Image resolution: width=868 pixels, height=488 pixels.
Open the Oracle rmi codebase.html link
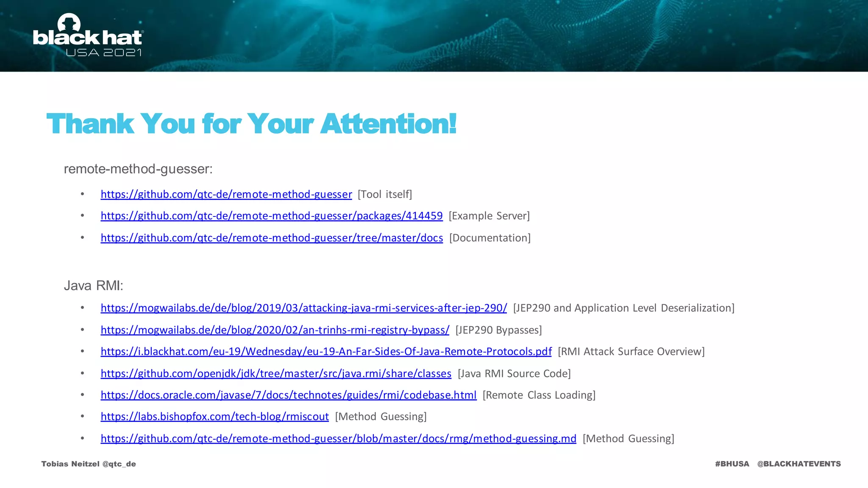click(x=289, y=395)
